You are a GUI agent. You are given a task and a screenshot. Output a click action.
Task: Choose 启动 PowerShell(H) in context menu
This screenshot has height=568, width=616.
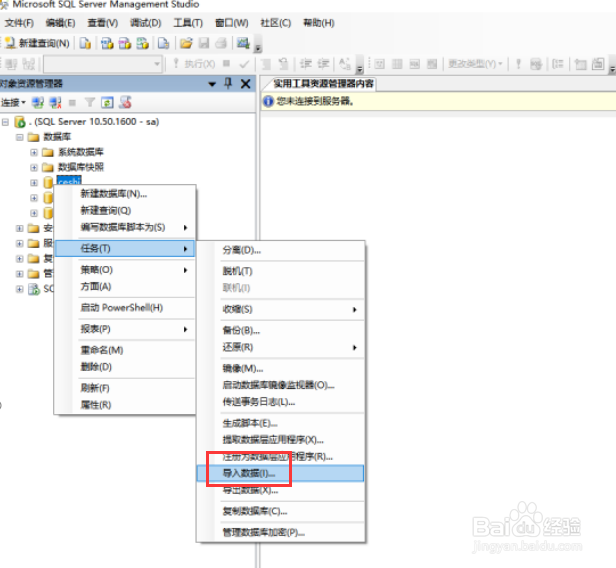[125, 308]
